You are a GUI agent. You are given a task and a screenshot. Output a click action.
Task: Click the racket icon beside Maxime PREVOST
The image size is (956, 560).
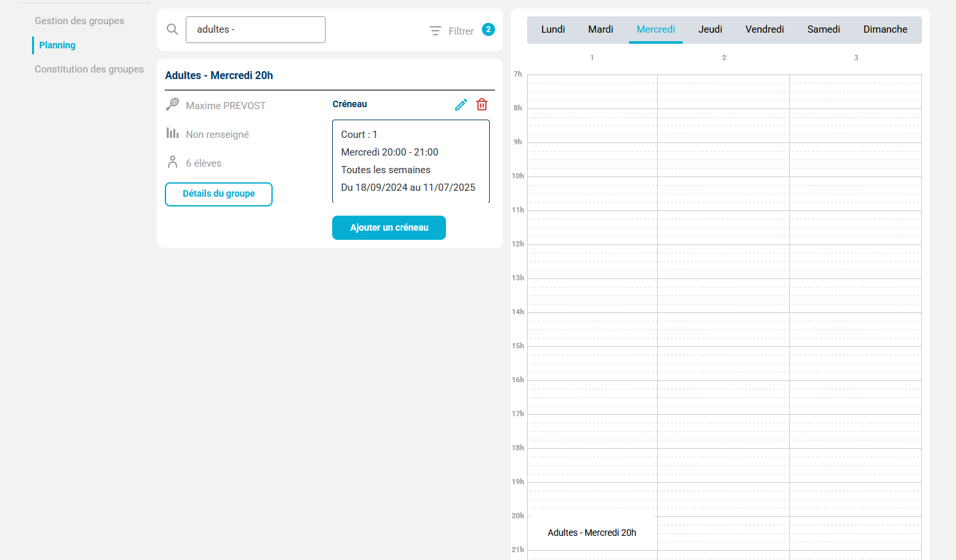point(173,105)
